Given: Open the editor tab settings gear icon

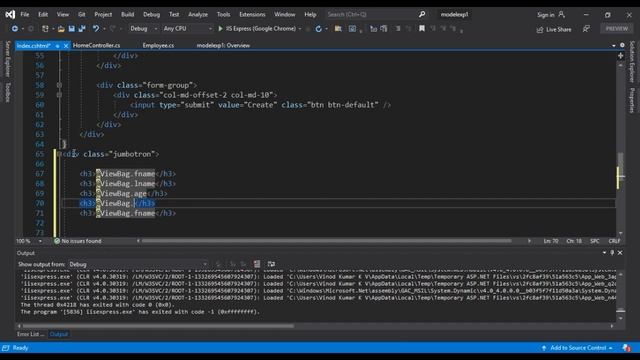Looking at the screenshot, I should [x=622, y=45].
